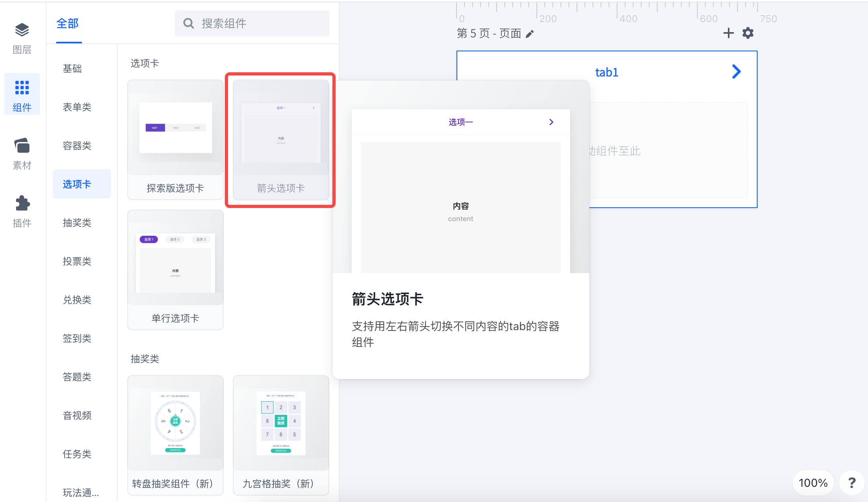Open the 插件 plugins panel
This screenshot has width=868, height=502.
[x=22, y=212]
